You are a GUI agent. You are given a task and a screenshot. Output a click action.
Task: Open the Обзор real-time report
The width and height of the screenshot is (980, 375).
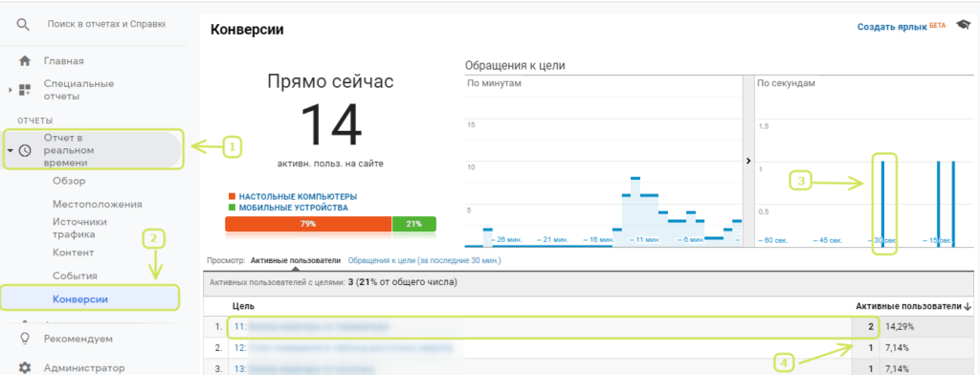coord(69,181)
